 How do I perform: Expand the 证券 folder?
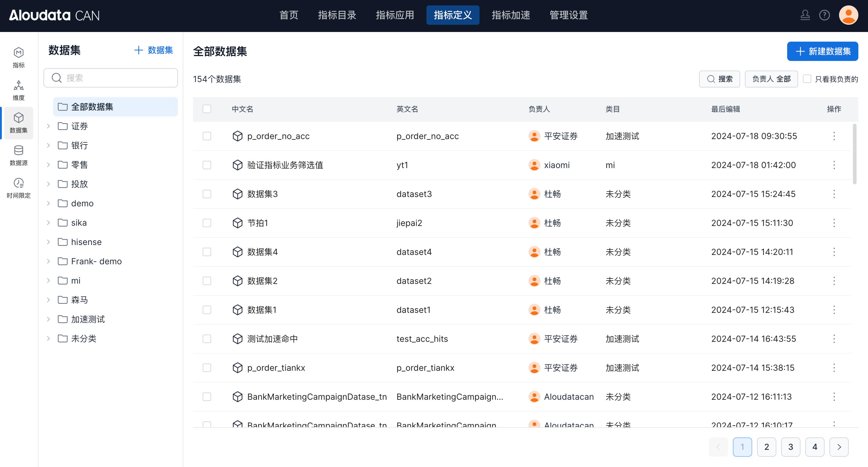[x=49, y=126]
